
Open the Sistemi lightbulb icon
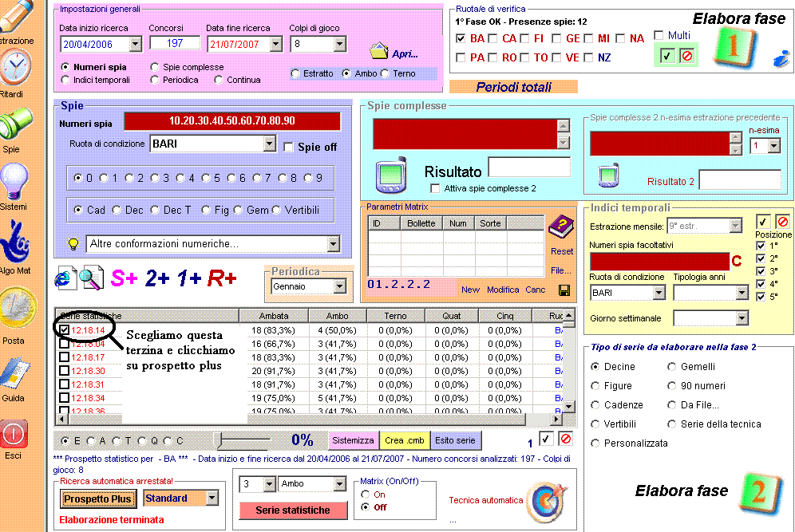14,181
